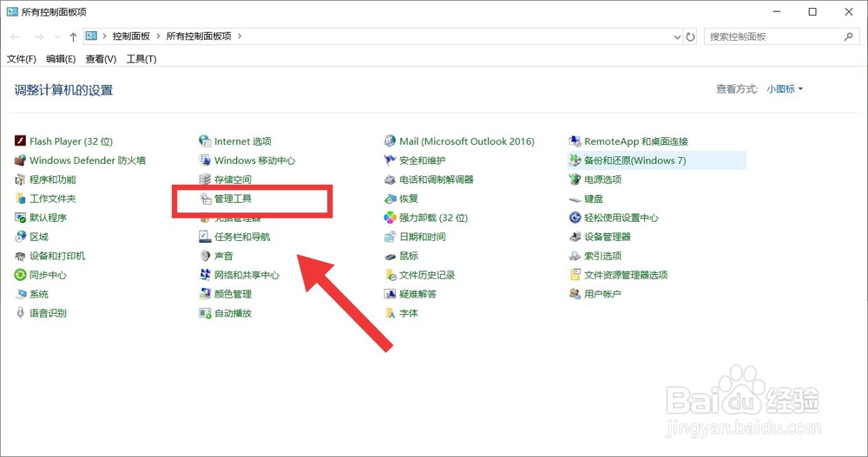The height and width of the screenshot is (457, 868).
Task: Open the 键盘 icon
Action: (575, 199)
